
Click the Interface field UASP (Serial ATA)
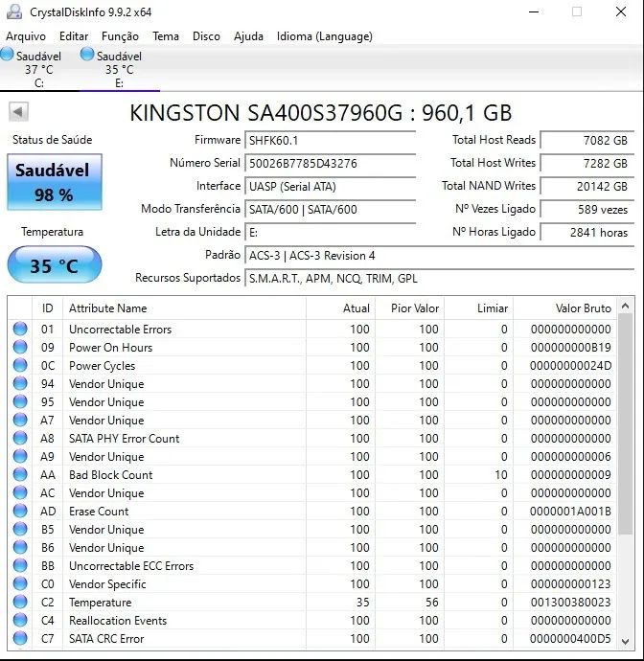[331, 187]
